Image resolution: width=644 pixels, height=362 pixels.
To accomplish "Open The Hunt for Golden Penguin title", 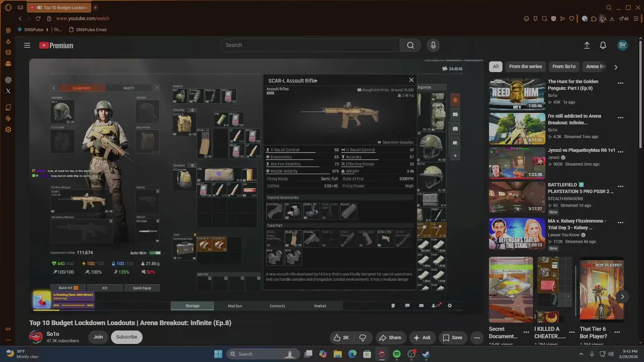I will tap(573, 85).
